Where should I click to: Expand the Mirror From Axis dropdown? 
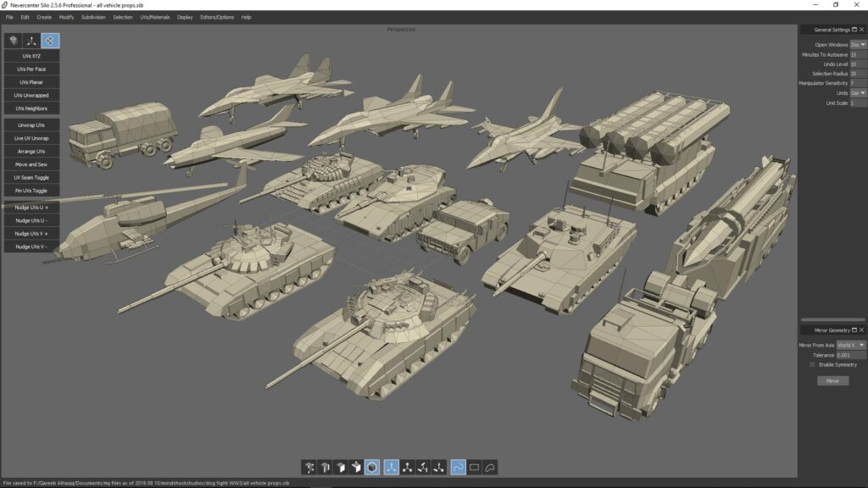851,346
